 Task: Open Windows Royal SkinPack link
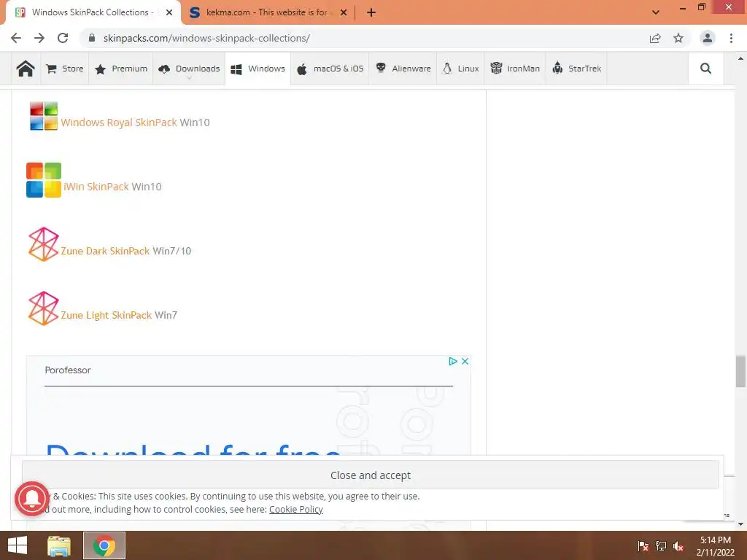tap(119, 122)
